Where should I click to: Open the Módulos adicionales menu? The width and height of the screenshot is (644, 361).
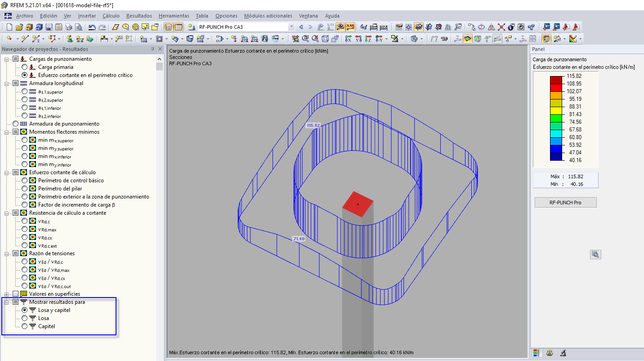click(x=268, y=16)
